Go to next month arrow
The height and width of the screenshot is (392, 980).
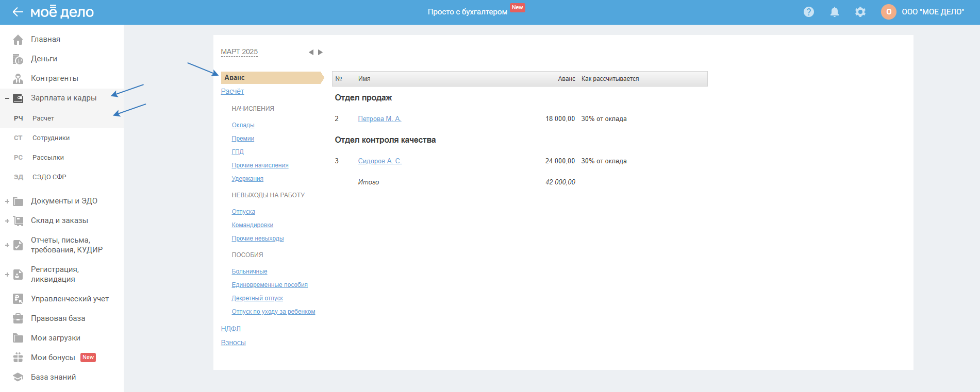click(320, 52)
